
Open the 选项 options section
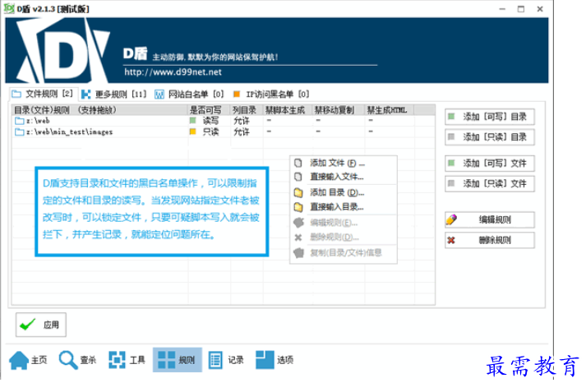(x=275, y=360)
